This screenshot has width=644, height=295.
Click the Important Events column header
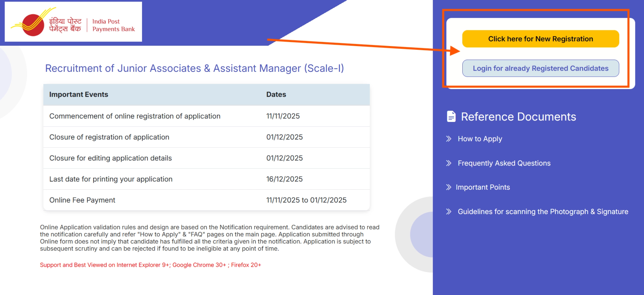click(78, 94)
